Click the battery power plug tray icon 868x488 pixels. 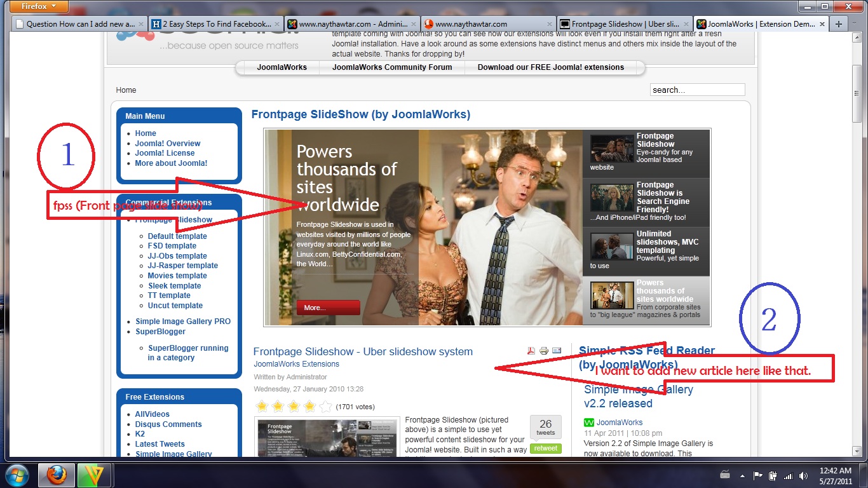tap(773, 475)
